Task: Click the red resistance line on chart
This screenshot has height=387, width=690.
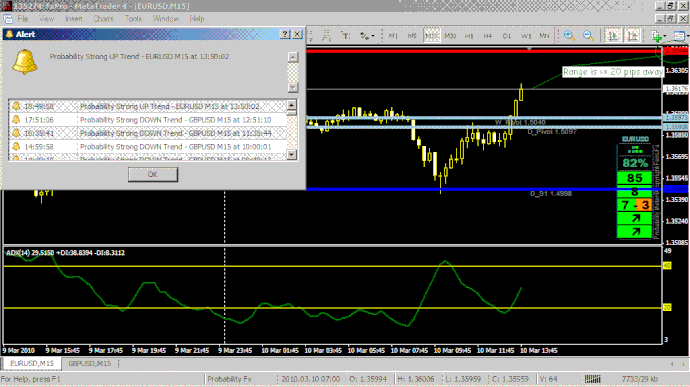Action: 483,51
